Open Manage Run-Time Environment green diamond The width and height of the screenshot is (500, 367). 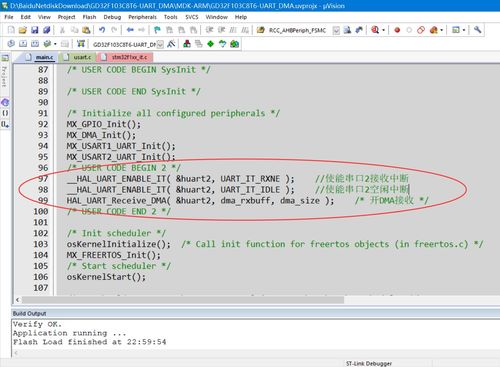[210, 44]
